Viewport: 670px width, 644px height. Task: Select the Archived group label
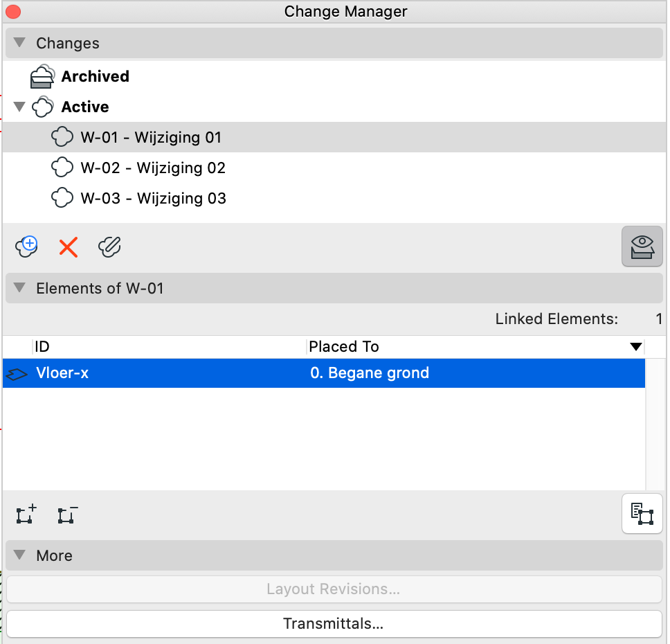click(95, 76)
